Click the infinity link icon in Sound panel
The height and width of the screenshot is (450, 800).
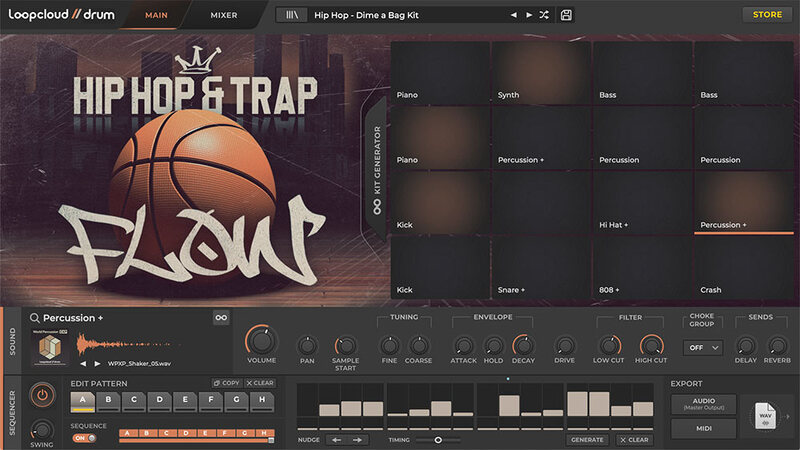221,318
